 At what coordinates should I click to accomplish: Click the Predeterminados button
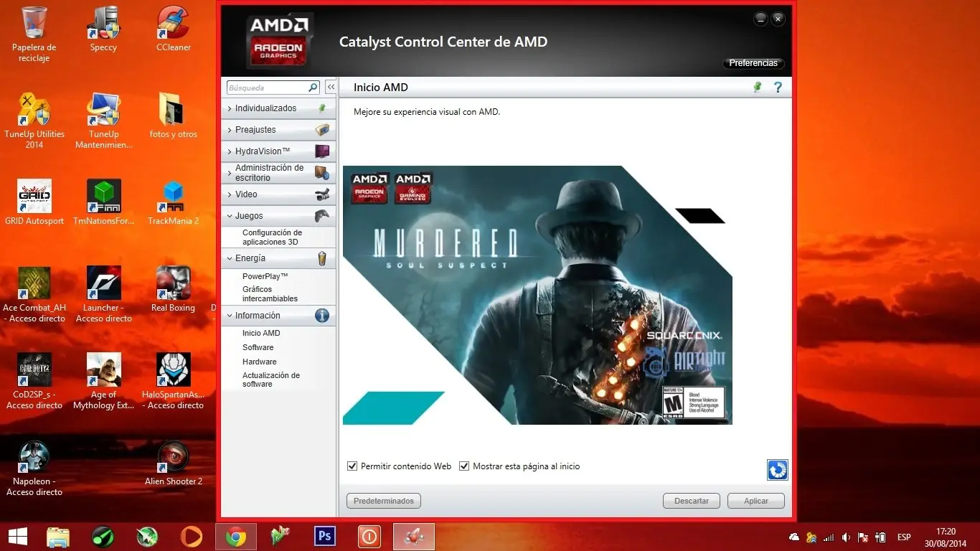384,501
